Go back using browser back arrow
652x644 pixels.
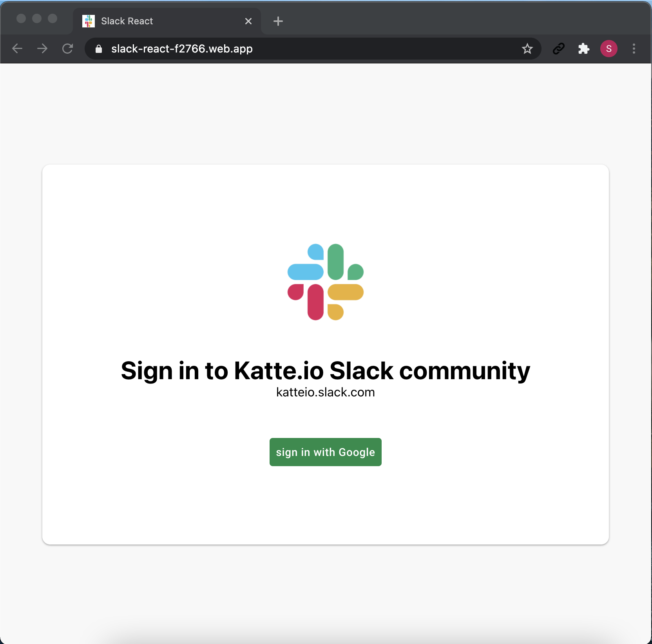[17, 49]
